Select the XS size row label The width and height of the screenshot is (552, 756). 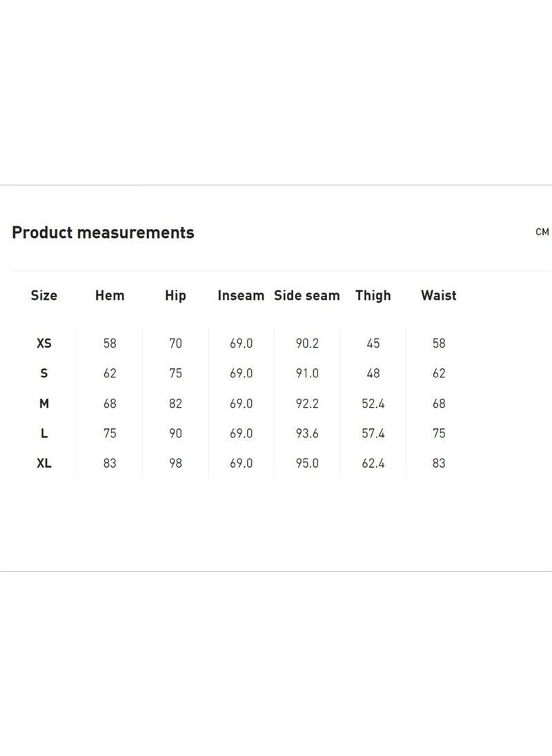coord(44,344)
